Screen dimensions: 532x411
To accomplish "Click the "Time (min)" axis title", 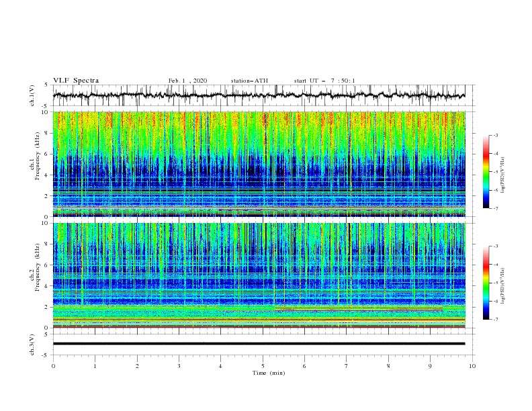I will (269, 373).
